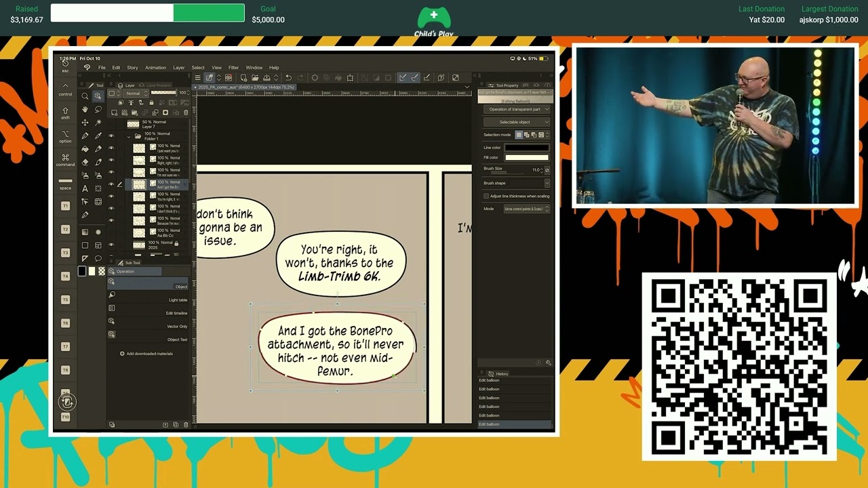Image resolution: width=868 pixels, height=488 pixels.
Task: Open the canvas tab list chevron
Action: (467, 87)
